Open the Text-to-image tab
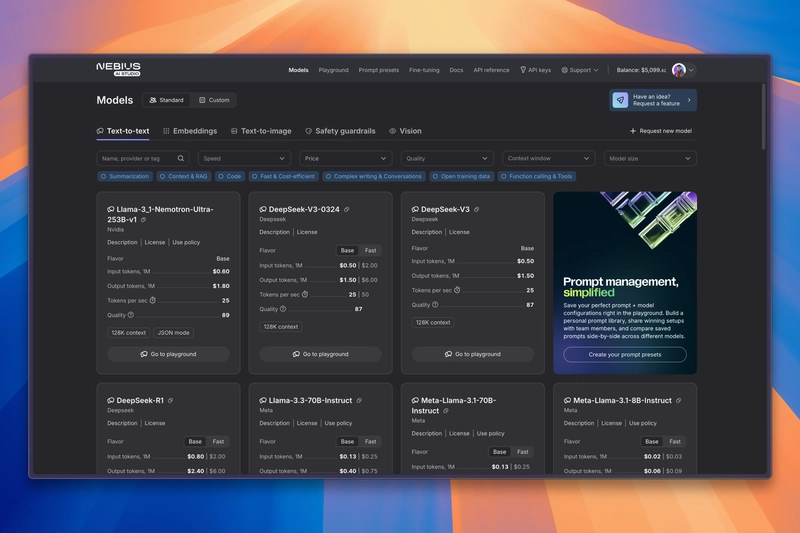 point(261,131)
